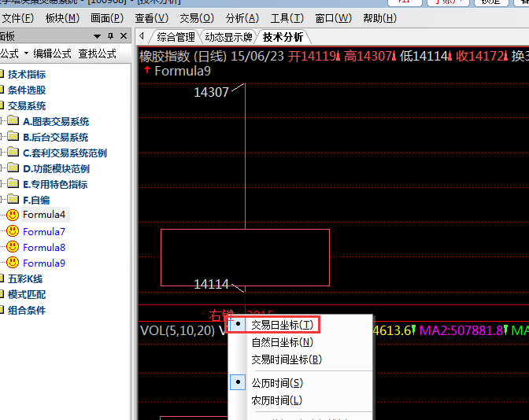Viewport: 529px width, 420px height.
Task: Select the 技术指标 tree node
Action: pos(27,75)
